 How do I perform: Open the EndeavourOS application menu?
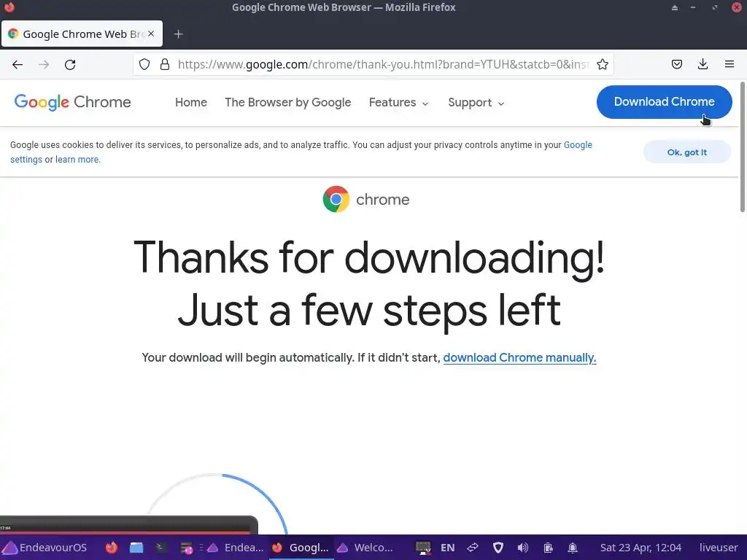tap(44, 548)
